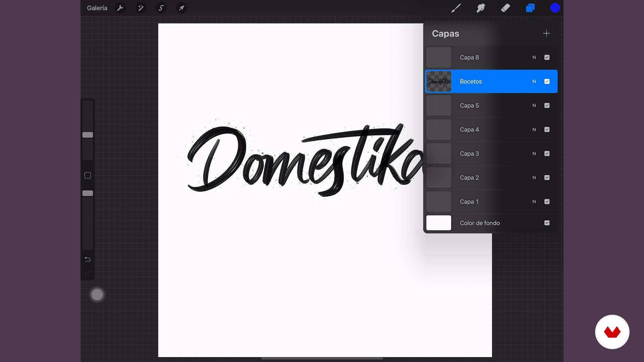The height and width of the screenshot is (362, 644).
Task: Click the Bocetos layer thumbnail
Action: coord(439,81)
